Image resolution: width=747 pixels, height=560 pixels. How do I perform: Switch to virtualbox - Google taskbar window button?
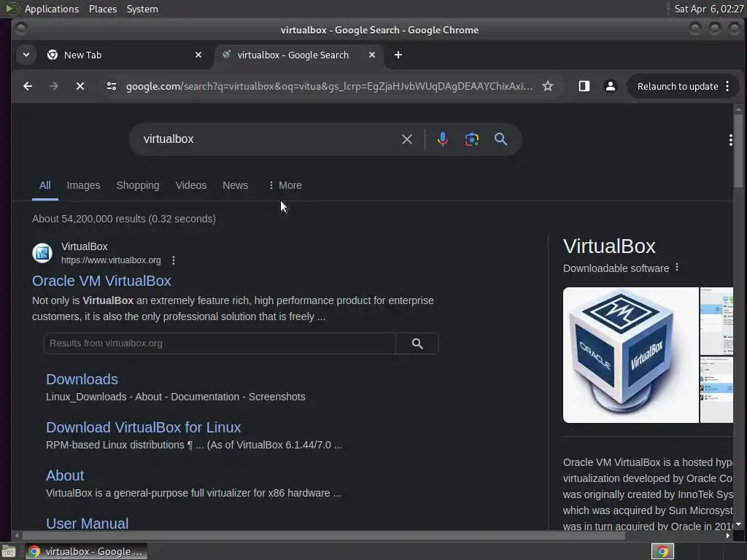pos(87,551)
